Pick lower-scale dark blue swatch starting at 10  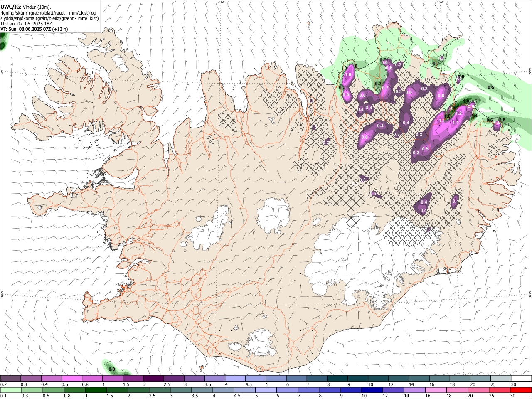[x=372, y=390]
